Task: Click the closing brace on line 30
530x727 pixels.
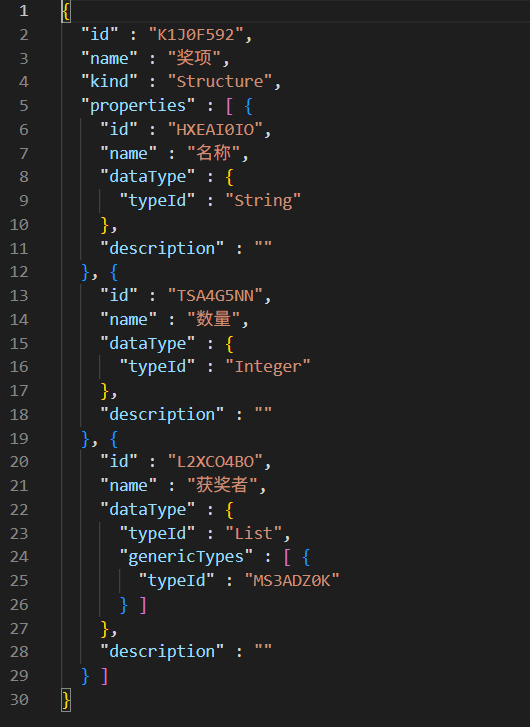Action: coord(66,700)
